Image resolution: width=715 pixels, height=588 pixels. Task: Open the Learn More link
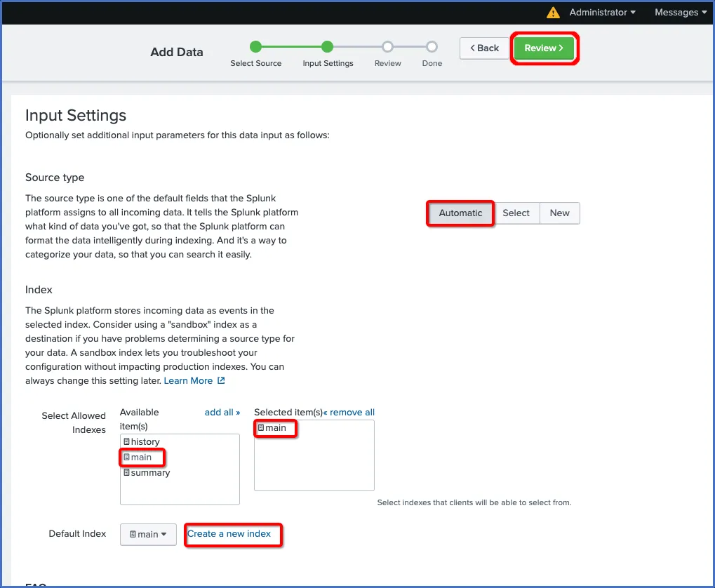click(x=188, y=380)
